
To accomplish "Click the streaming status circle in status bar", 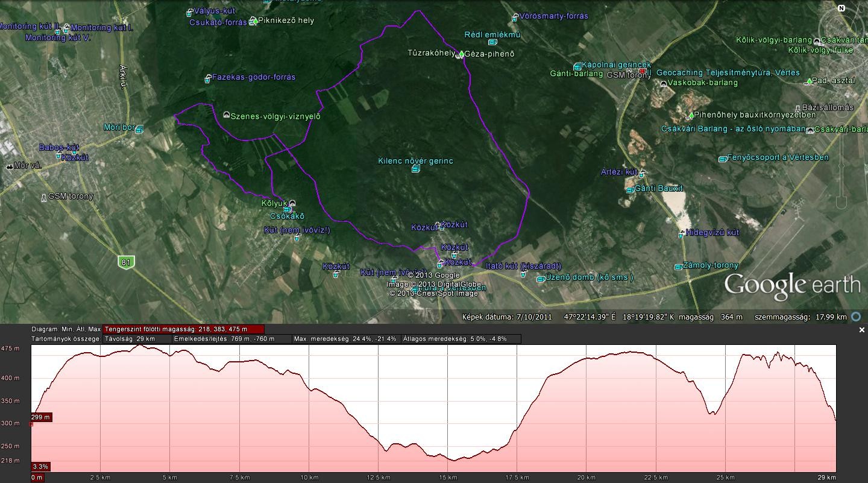I will [856, 317].
